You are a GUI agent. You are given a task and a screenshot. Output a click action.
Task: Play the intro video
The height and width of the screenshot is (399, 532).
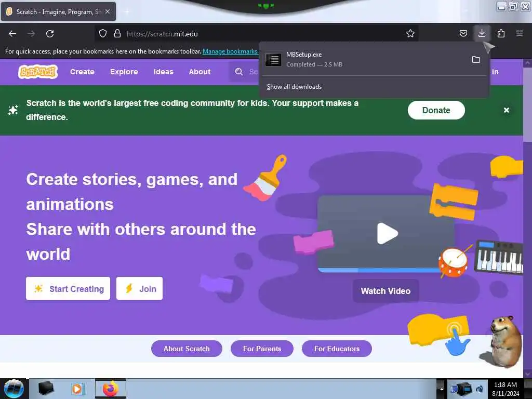tap(387, 233)
